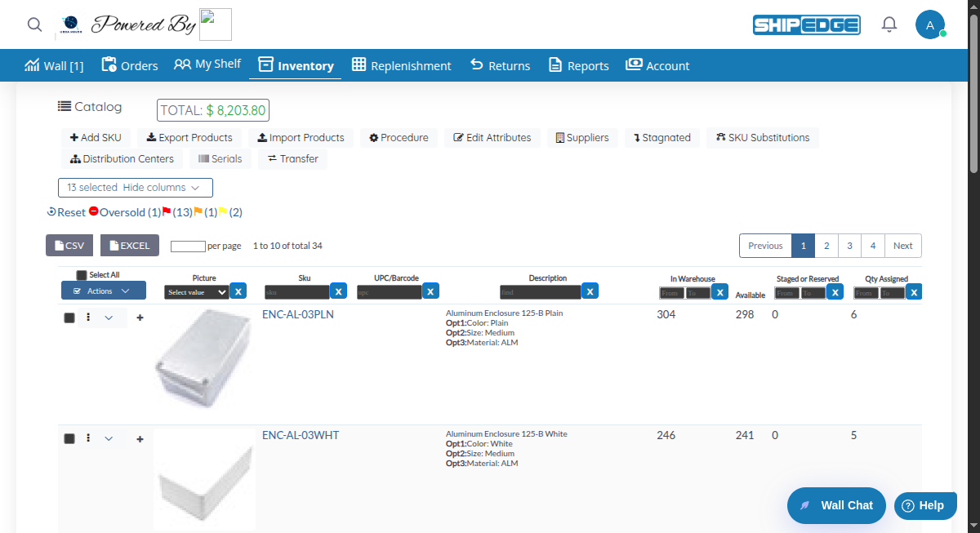Switch to the Replenishment tab
Viewport: 980px width, 533px height.
click(x=402, y=65)
